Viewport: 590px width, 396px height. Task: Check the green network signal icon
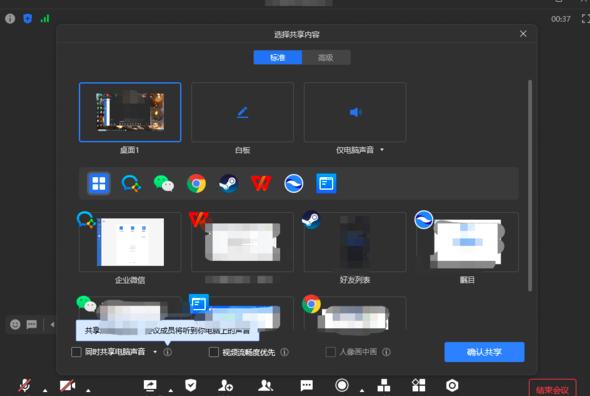point(45,18)
